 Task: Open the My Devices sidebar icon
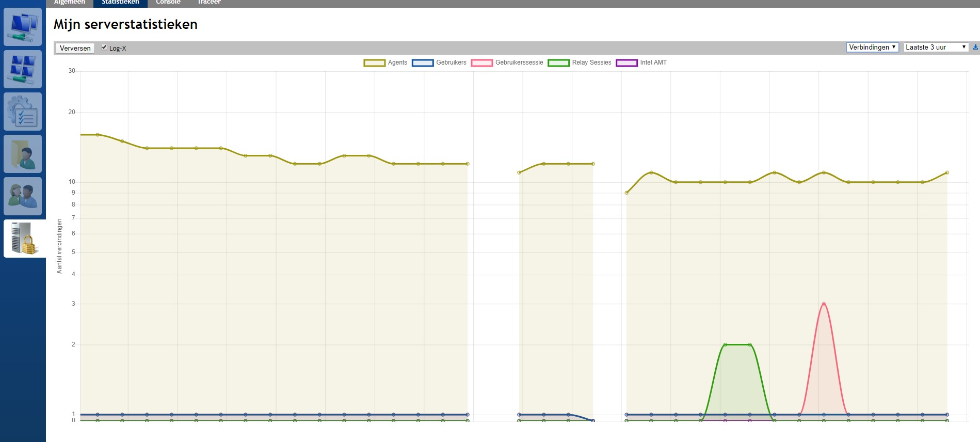click(x=23, y=27)
